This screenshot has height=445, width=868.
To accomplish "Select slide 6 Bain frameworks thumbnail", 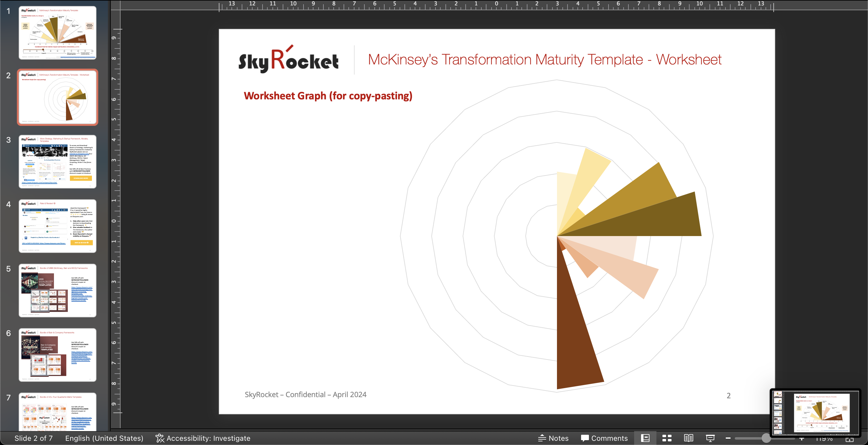I will [x=58, y=355].
